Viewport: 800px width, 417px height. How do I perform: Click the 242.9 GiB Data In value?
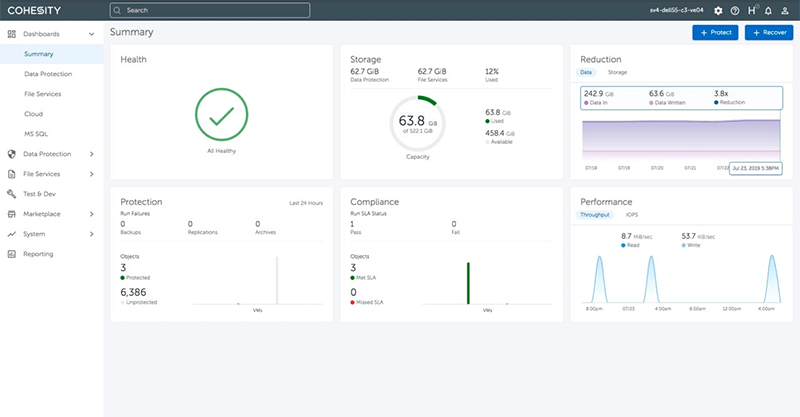point(599,93)
